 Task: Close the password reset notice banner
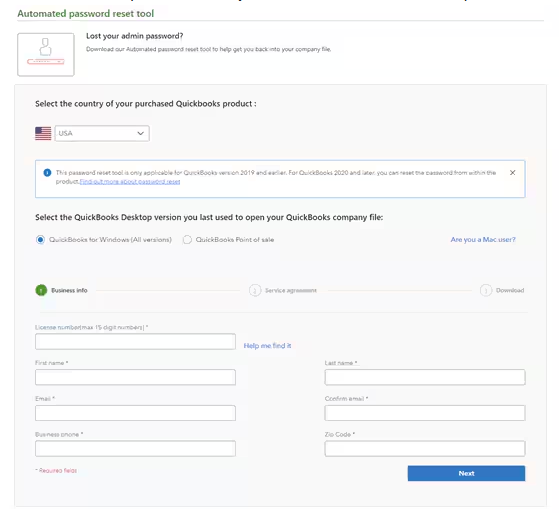tap(512, 173)
